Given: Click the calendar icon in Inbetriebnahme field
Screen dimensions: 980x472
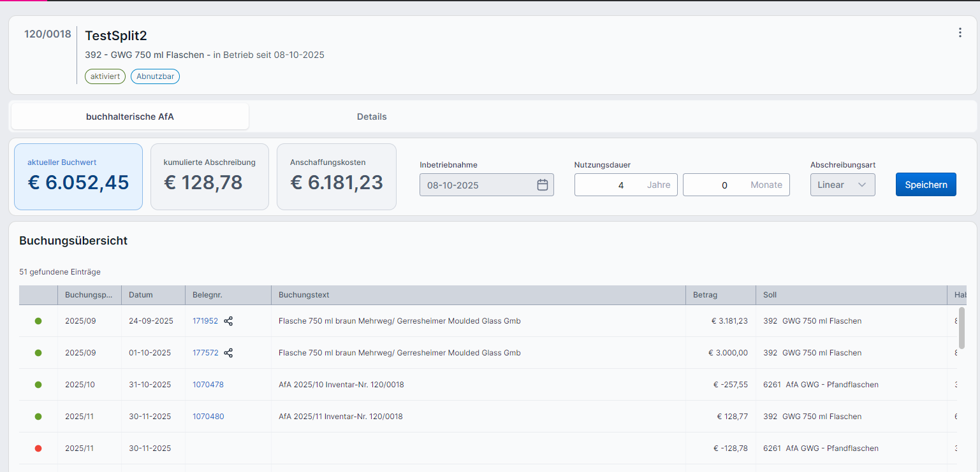Looking at the screenshot, I should click(x=542, y=185).
